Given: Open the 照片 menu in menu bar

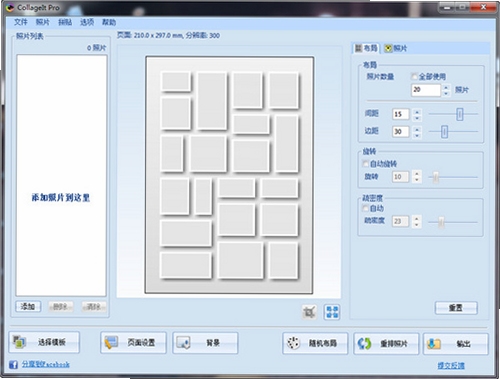Looking at the screenshot, I should (42, 22).
